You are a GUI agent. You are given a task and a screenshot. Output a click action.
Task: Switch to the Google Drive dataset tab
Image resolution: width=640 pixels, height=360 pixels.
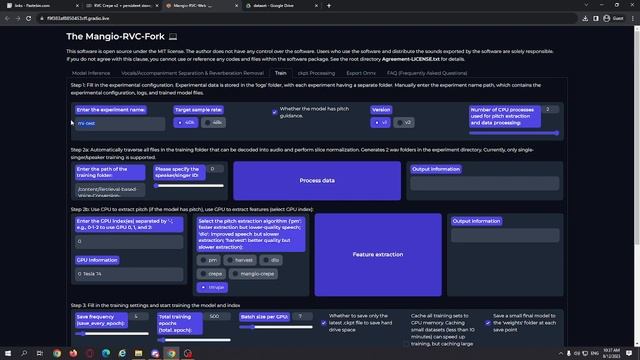click(281, 6)
